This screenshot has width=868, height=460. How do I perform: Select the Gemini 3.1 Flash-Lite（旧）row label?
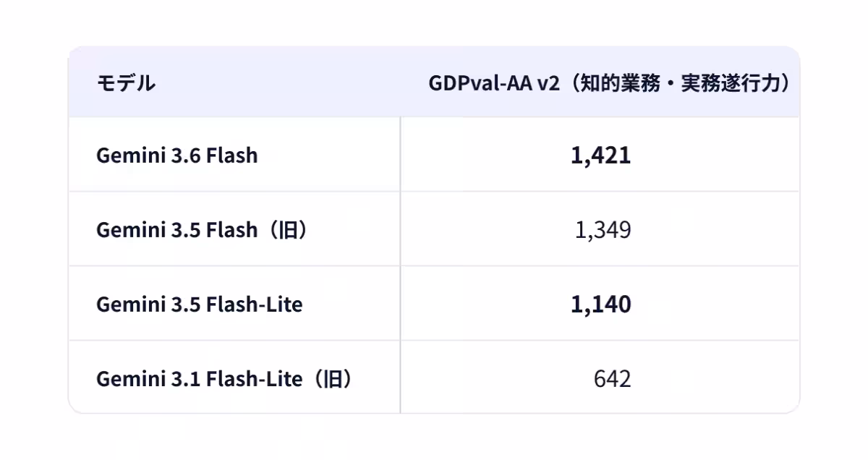[226, 379]
